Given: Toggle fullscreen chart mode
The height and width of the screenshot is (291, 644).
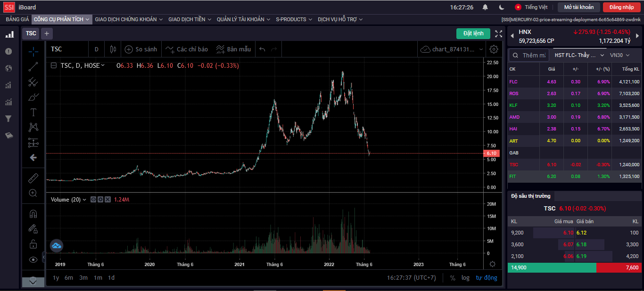Looking at the screenshot, I should click(498, 33).
